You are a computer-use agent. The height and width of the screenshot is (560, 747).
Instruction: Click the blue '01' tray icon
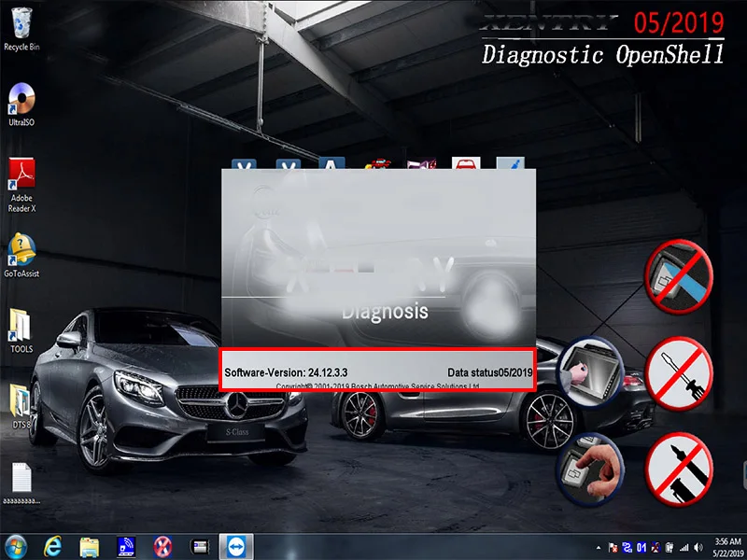tap(641, 548)
